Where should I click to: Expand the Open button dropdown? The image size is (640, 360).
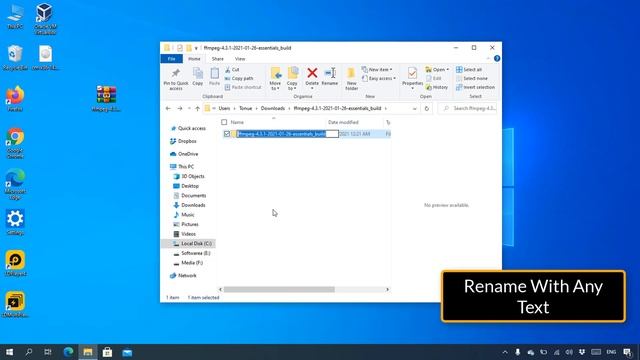pos(447,70)
